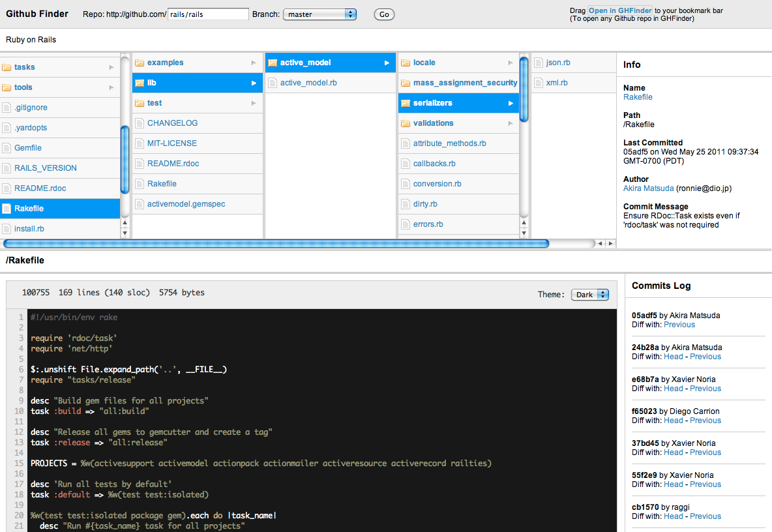Click the Gemfile file icon
772x532 pixels.
[x=7, y=148]
